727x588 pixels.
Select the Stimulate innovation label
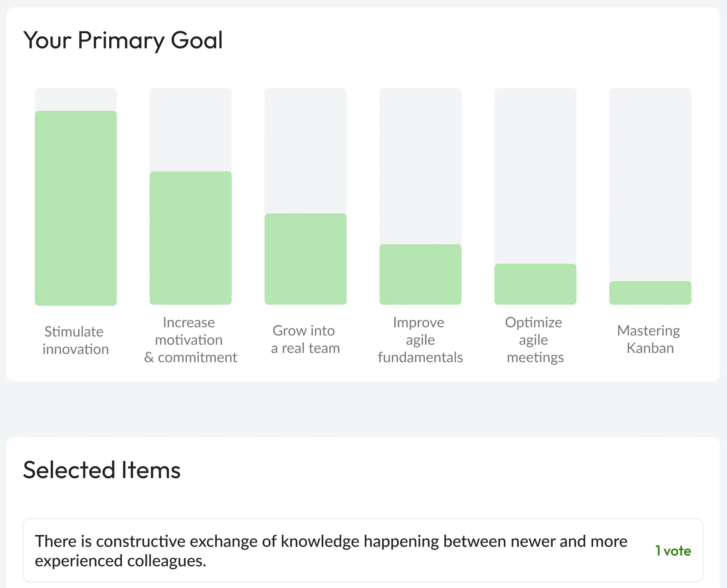76,340
